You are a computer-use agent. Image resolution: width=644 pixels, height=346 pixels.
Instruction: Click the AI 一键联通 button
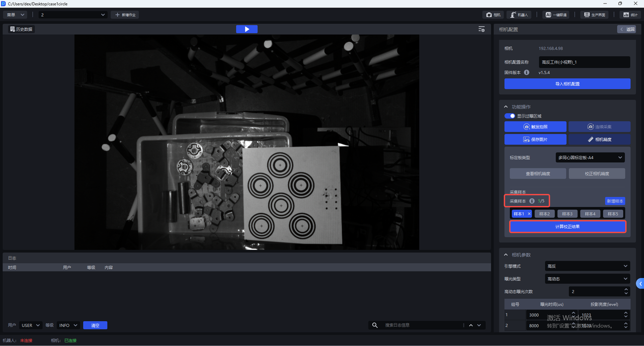point(556,15)
